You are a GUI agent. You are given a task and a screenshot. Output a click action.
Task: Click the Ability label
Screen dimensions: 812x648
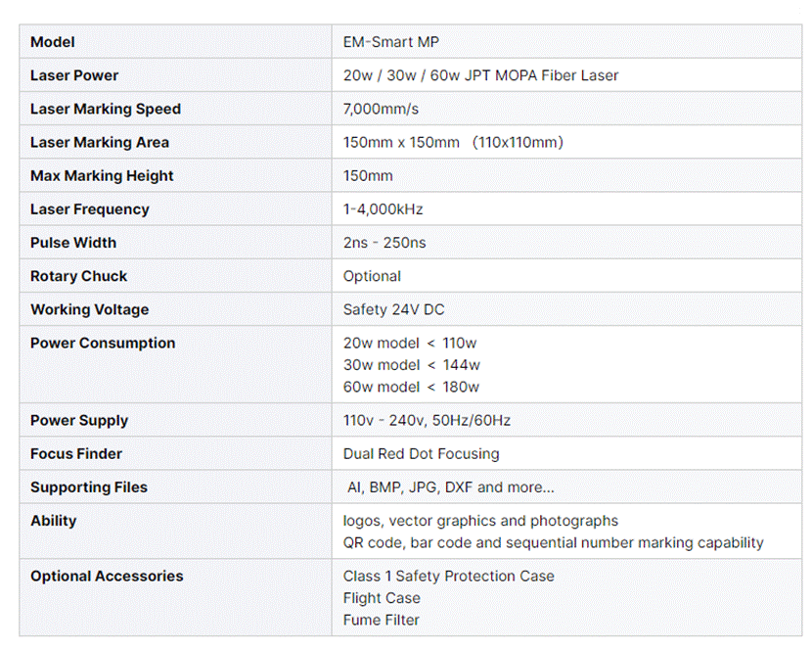coord(54,521)
